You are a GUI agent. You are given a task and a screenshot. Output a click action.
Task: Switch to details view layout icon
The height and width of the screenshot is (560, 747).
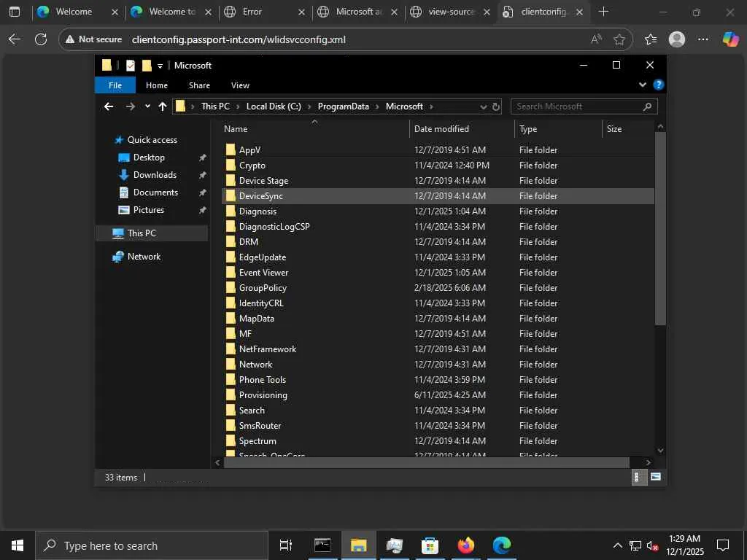638,477
